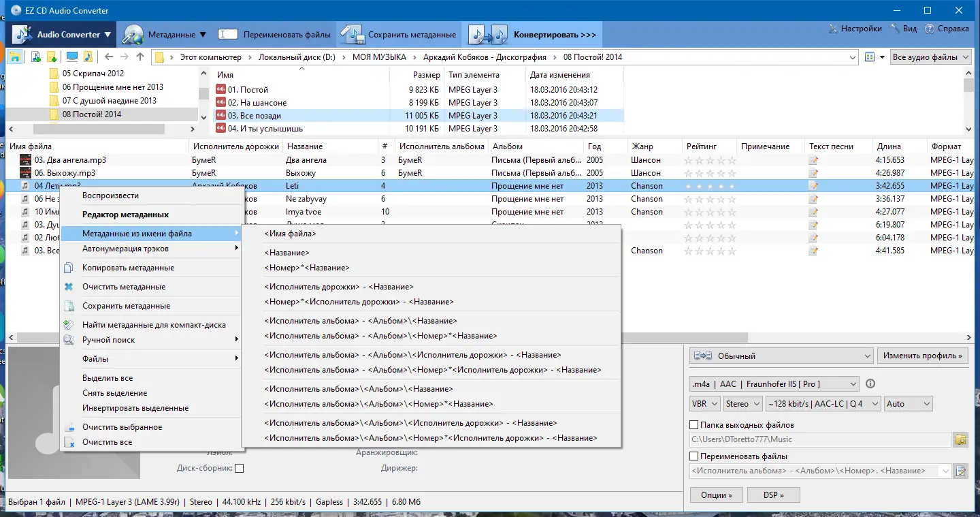This screenshot has width=980, height=517.
Task: Click the DSP » button
Action: (773, 495)
